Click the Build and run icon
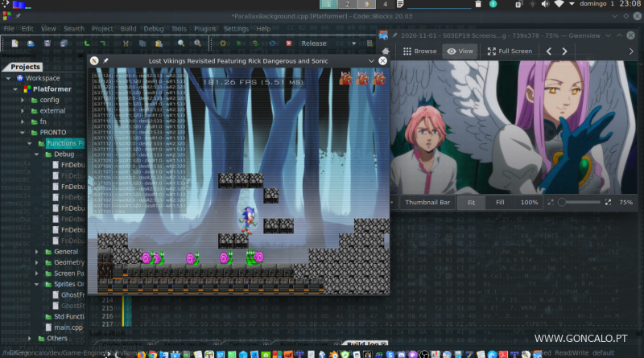 tap(255, 43)
